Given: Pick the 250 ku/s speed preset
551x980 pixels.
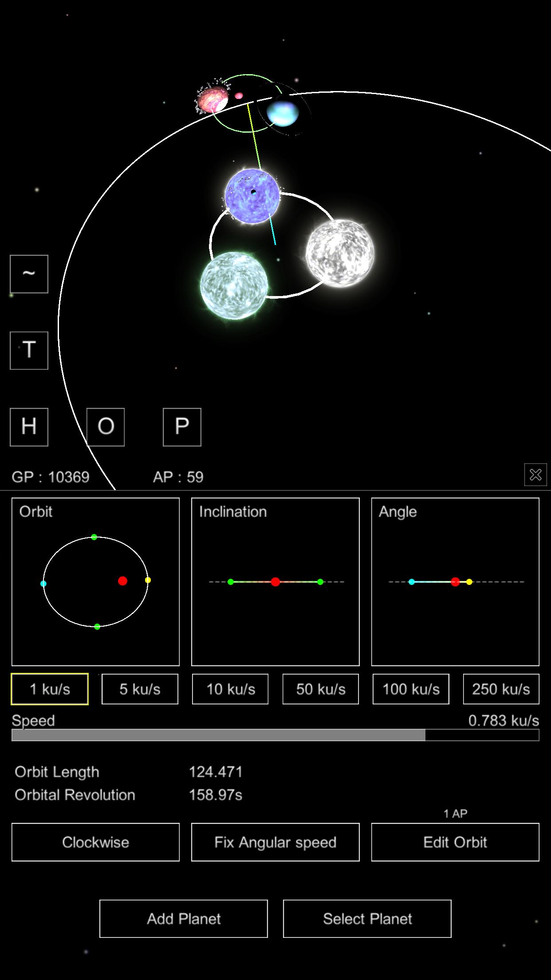Looking at the screenshot, I should coord(501,689).
